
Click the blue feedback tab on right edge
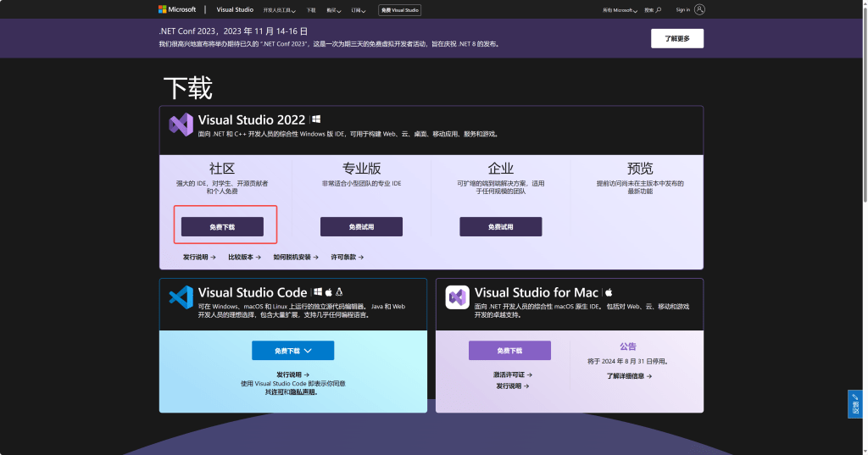click(x=855, y=404)
